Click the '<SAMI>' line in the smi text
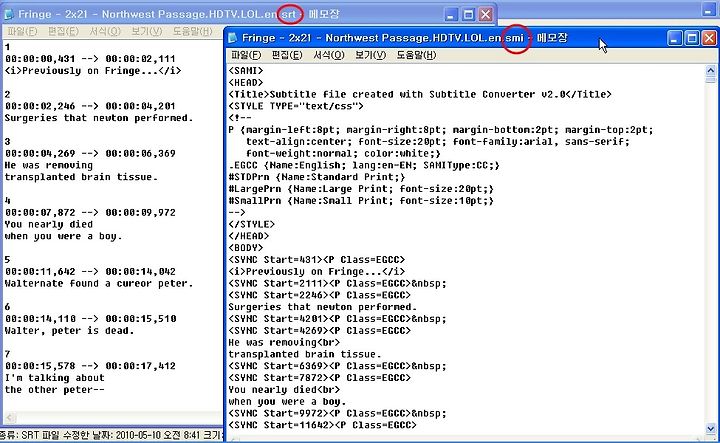This screenshot has width=720, height=443. pyautogui.click(x=246, y=71)
